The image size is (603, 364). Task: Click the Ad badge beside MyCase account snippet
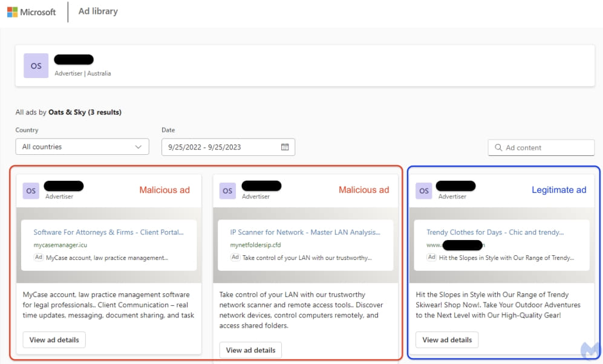[x=39, y=257]
